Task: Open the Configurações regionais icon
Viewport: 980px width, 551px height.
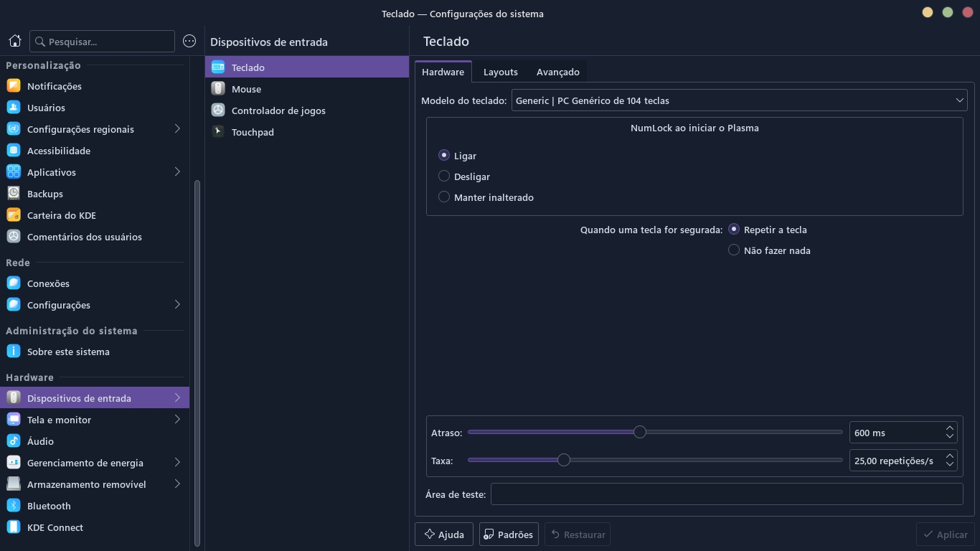Action: coord(14,129)
